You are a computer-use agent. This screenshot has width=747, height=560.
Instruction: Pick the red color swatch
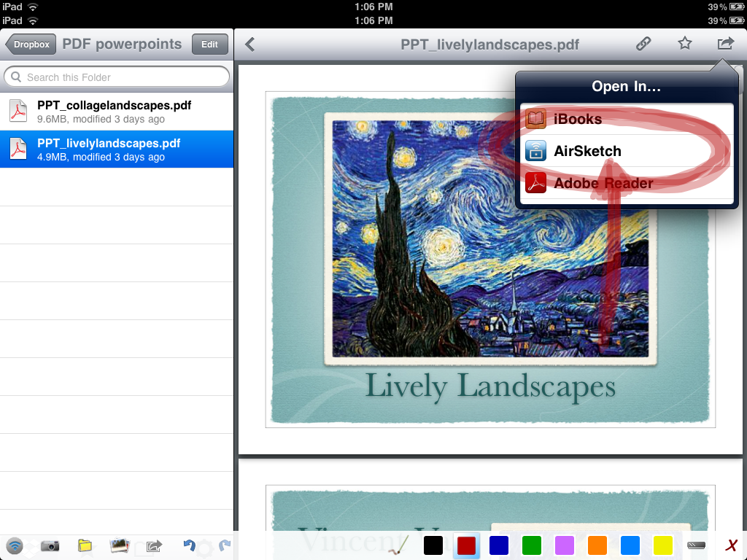click(x=466, y=545)
